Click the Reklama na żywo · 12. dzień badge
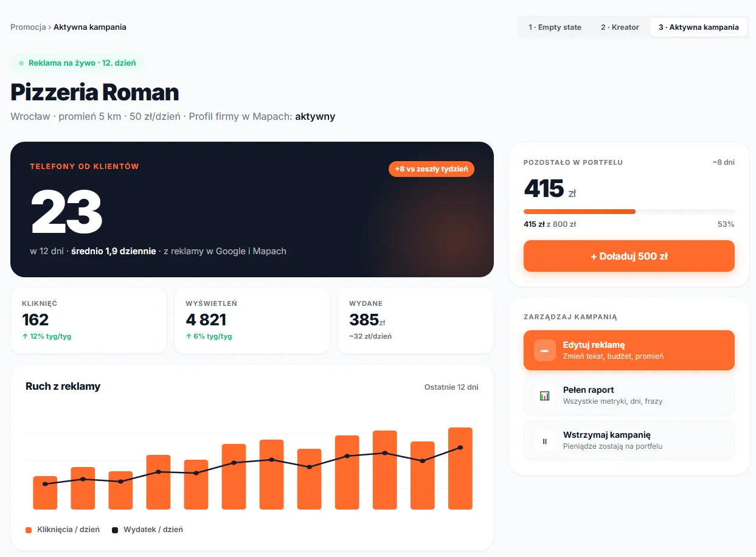 77,63
